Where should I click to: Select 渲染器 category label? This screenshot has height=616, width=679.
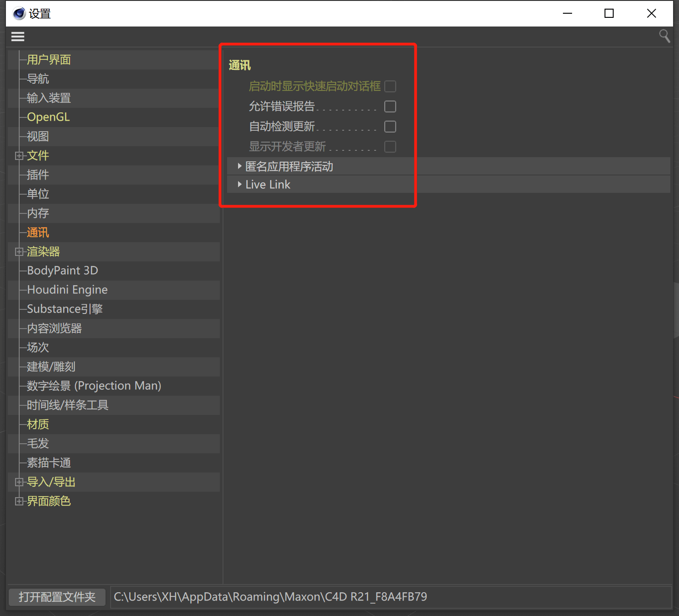[x=43, y=252]
